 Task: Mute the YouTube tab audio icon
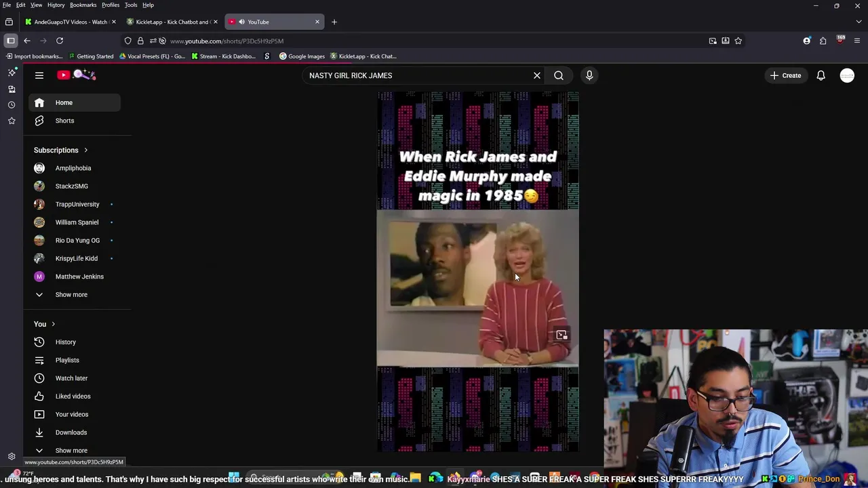coord(241,22)
